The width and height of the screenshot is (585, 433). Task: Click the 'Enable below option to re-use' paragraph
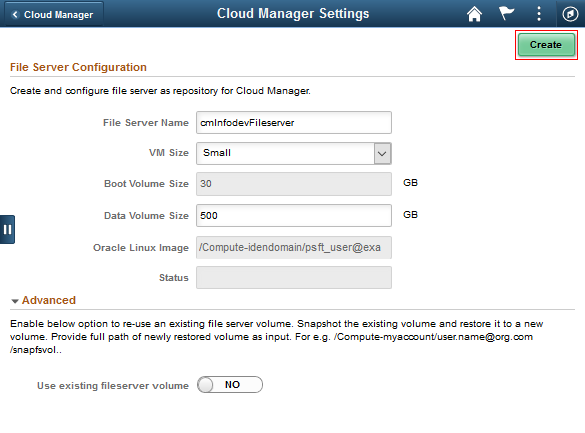276,337
